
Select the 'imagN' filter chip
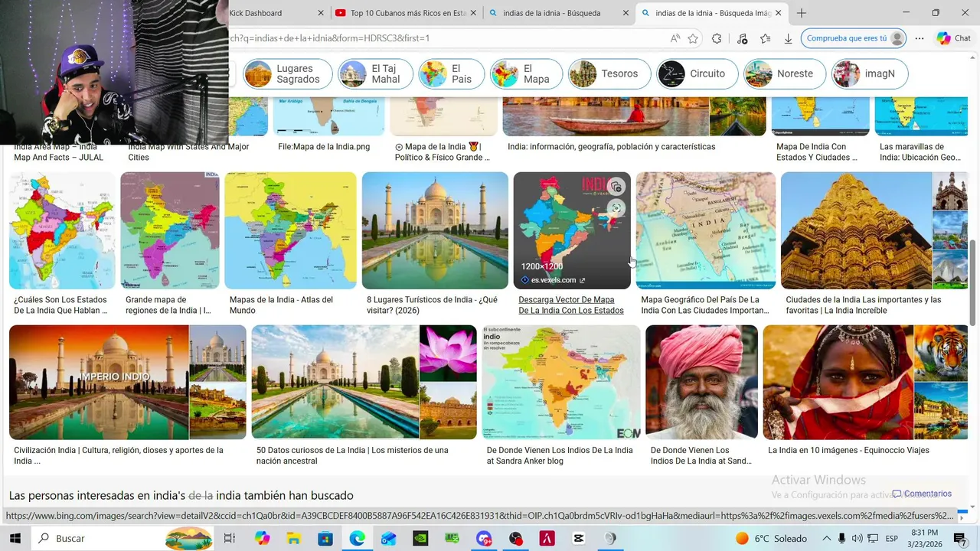tap(870, 74)
